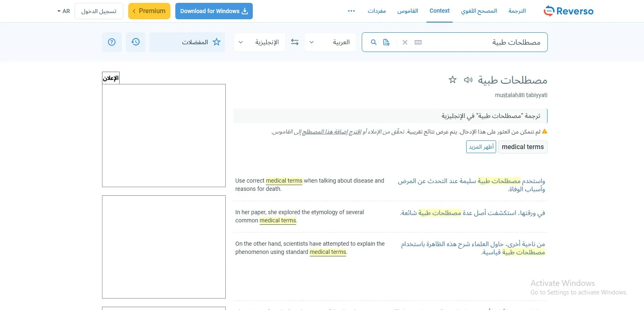
Task: Play pronunciation speaker icon beside مصطلحات طبية
Action: tap(468, 80)
